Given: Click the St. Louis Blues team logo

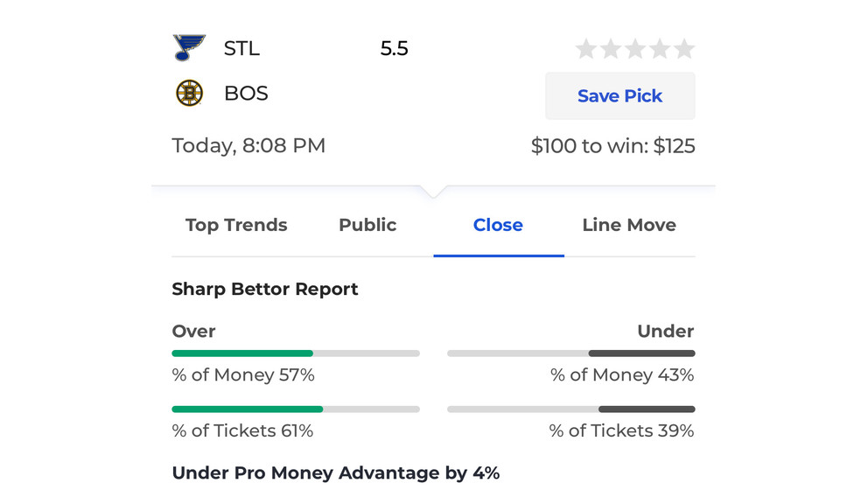Looking at the screenshot, I should (x=189, y=47).
